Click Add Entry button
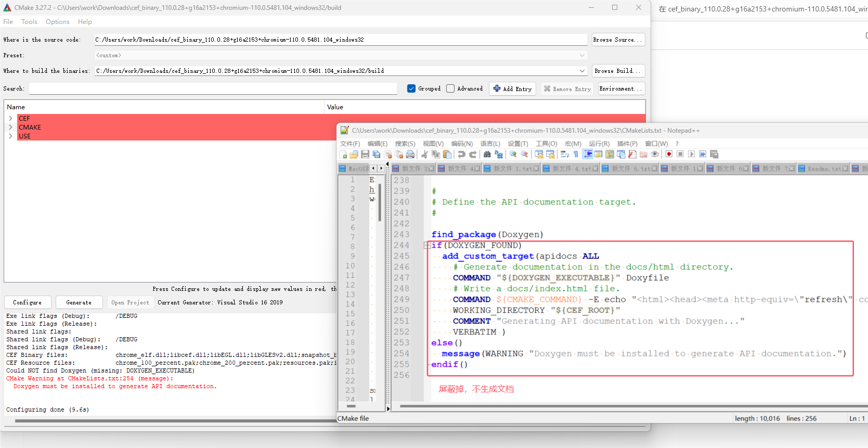The width and height of the screenshot is (868, 448). [x=512, y=88]
